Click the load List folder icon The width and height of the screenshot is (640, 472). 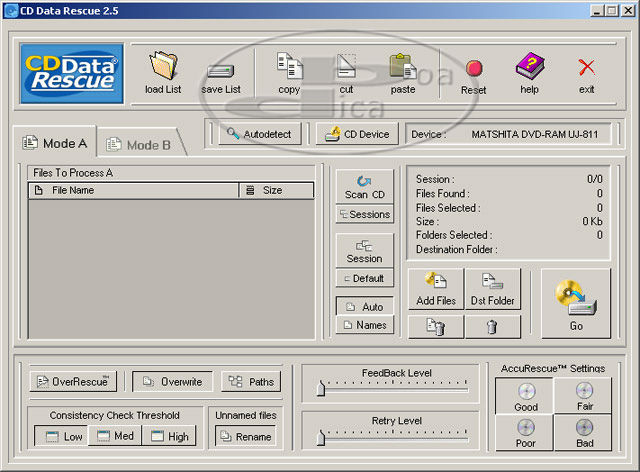(x=163, y=68)
